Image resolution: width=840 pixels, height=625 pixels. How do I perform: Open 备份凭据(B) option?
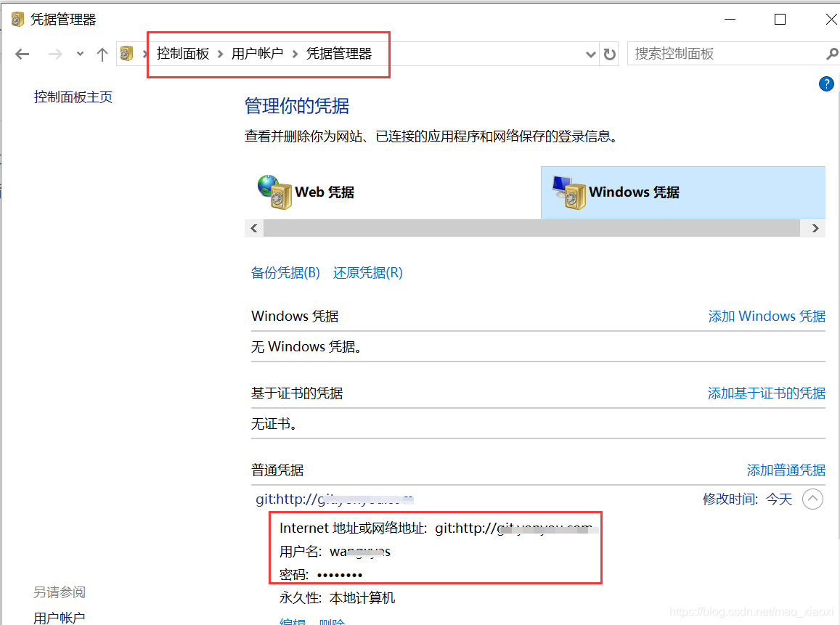pyautogui.click(x=285, y=272)
